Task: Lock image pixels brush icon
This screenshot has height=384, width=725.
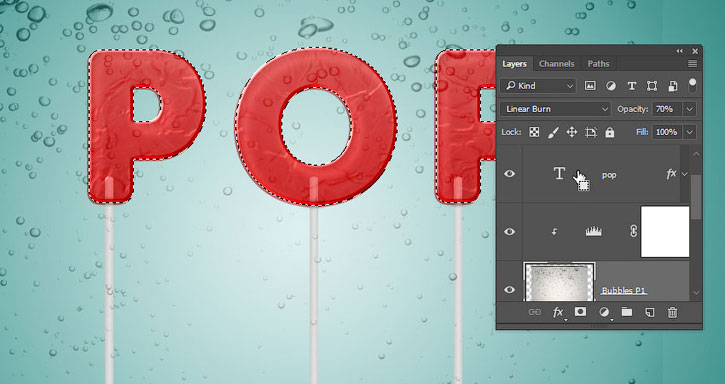Action: click(553, 132)
